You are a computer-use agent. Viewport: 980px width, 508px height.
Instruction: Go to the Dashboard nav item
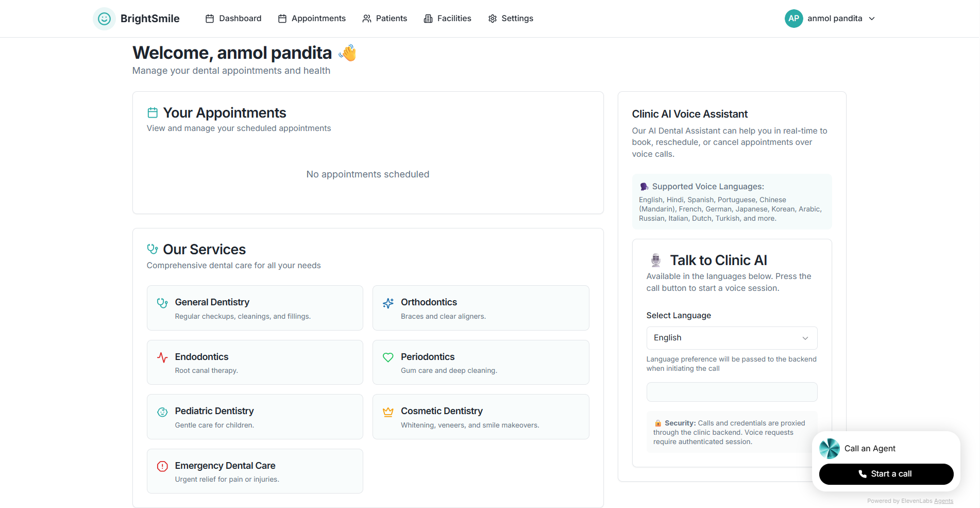pos(233,19)
